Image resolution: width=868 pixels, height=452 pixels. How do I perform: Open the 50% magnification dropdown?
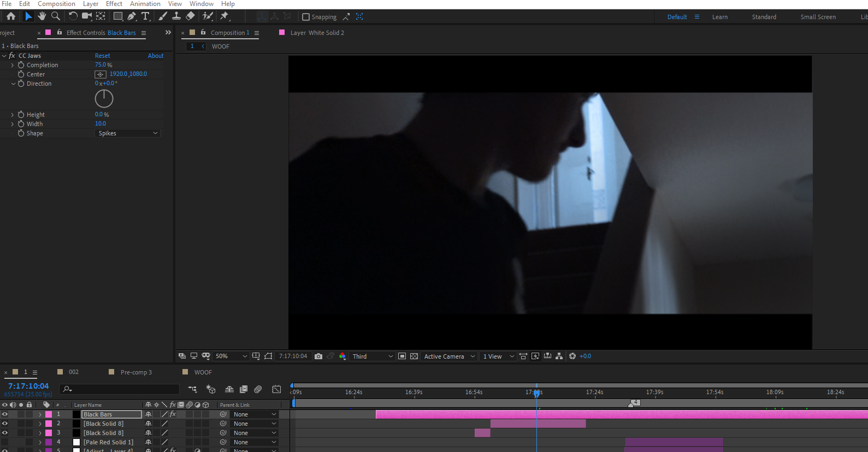click(231, 356)
